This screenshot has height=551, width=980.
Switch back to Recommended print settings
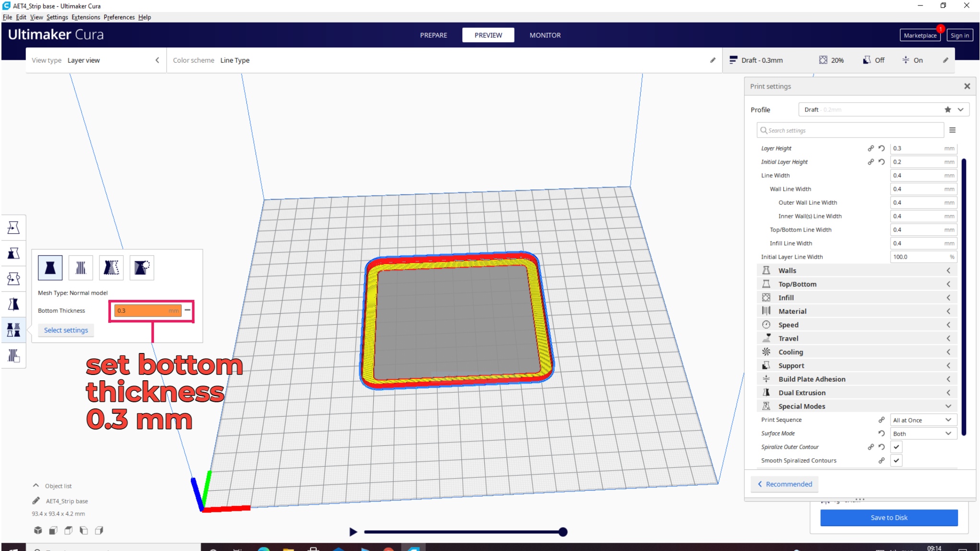(785, 484)
